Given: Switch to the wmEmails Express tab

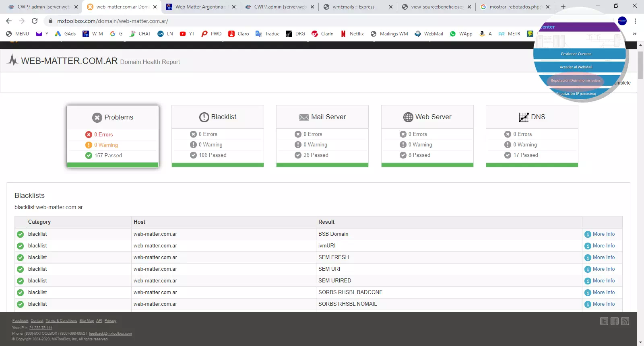Looking at the screenshot, I should point(353,7).
